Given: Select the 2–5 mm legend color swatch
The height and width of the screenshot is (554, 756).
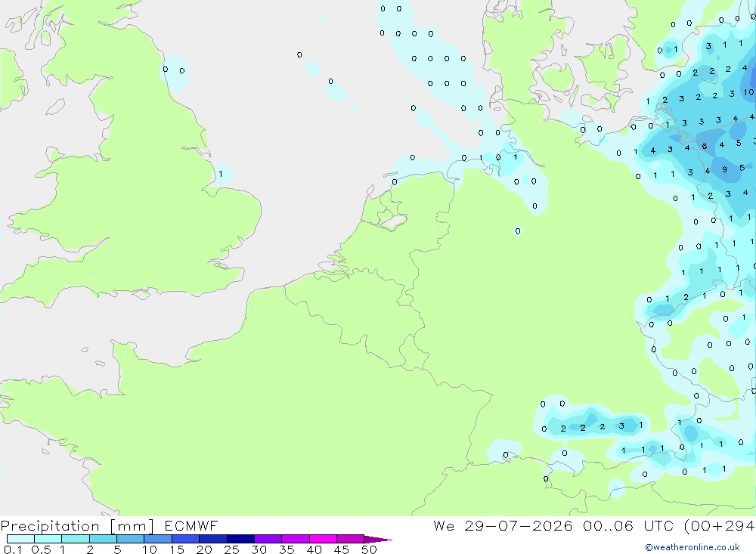Looking at the screenshot, I should [x=103, y=539].
